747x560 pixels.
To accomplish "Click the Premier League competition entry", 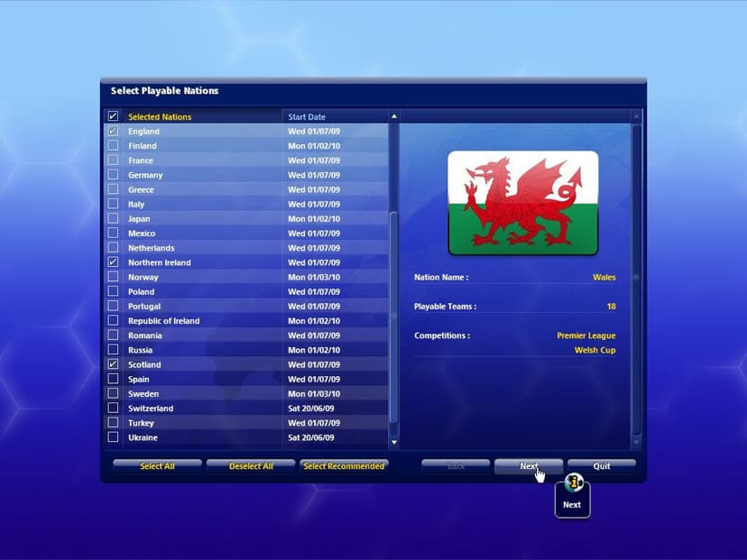I will (586, 335).
